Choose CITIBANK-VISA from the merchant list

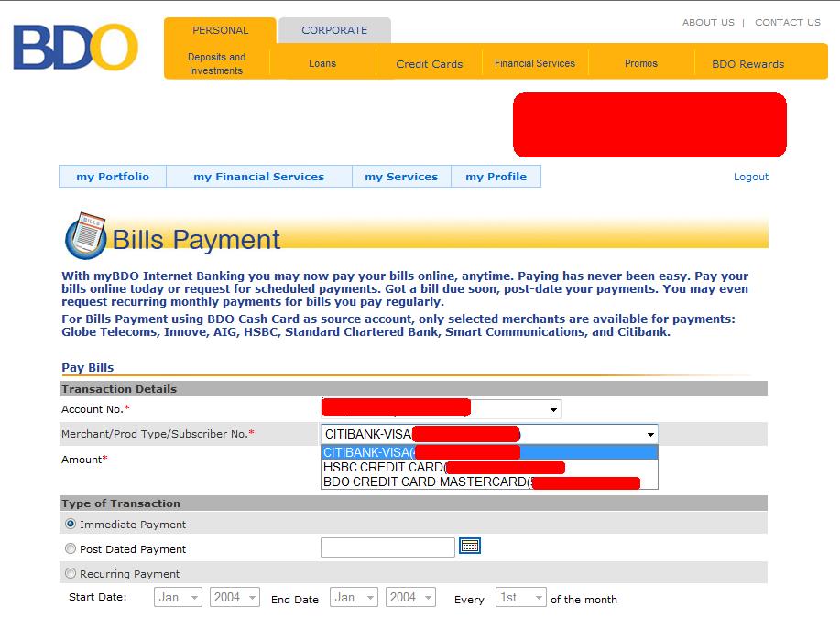[489, 452]
